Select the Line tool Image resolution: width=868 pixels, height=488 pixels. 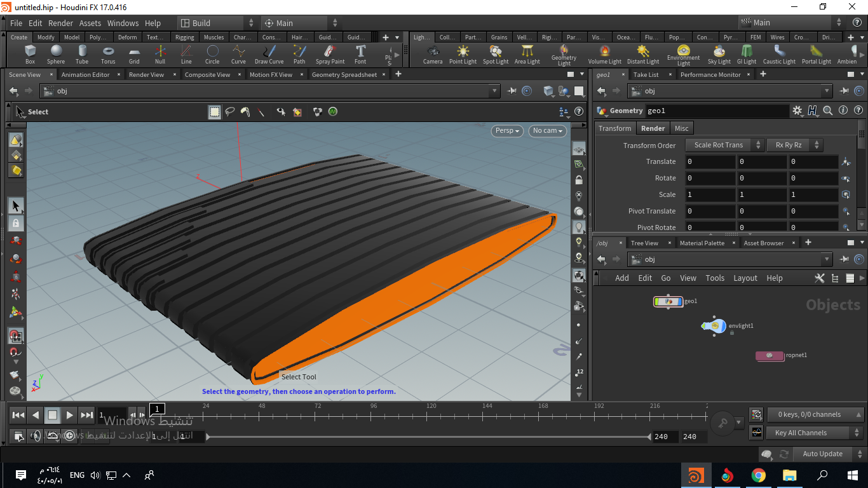point(186,55)
